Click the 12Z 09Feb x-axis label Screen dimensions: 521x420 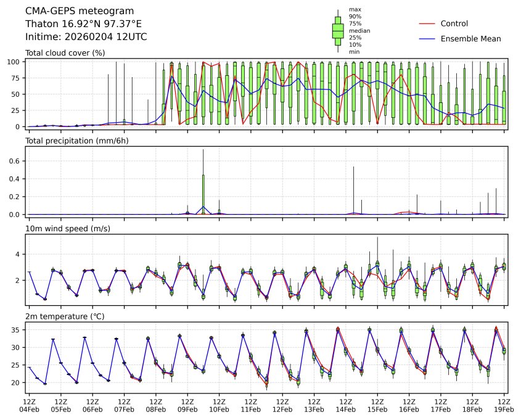click(187, 404)
